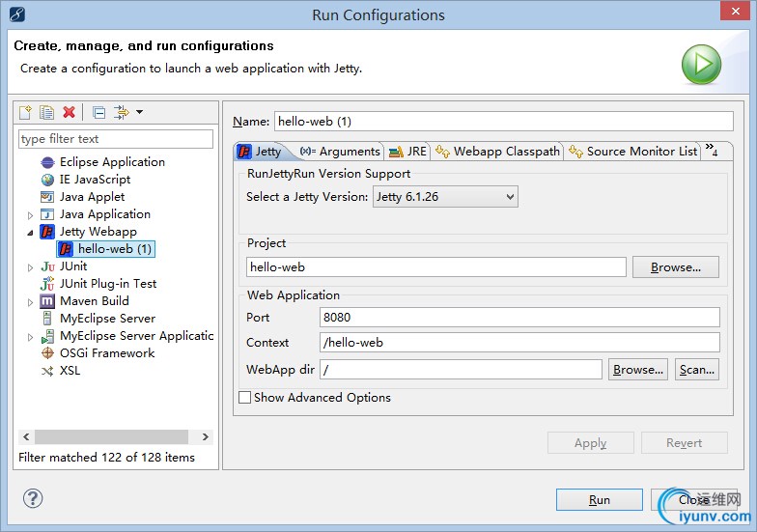Click the Port field showing 8080
The image size is (757, 532).
tap(519, 317)
